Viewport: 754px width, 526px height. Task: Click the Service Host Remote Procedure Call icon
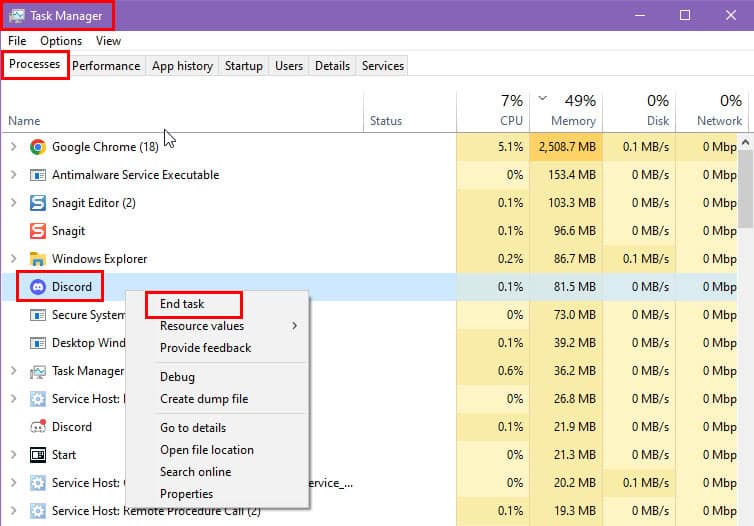click(x=38, y=511)
